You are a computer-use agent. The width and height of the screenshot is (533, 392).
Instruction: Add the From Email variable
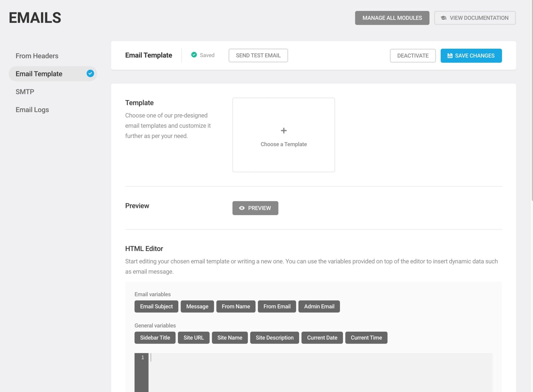coord(277,306)
